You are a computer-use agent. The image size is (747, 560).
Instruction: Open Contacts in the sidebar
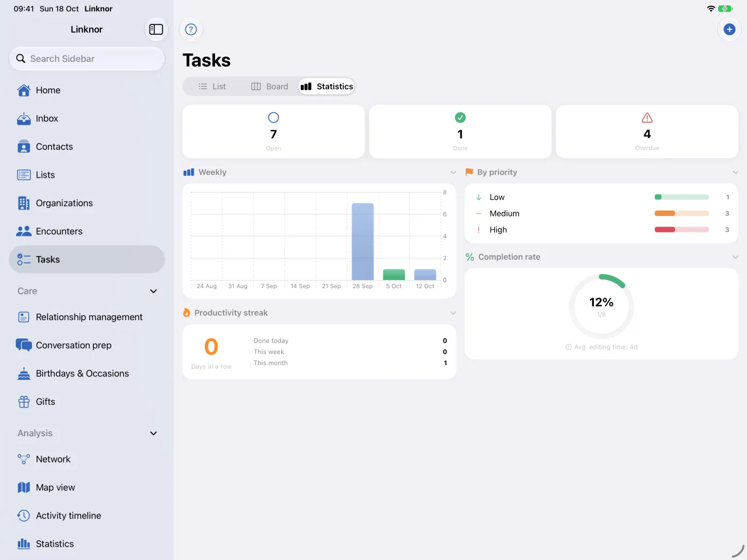point(87,147)
